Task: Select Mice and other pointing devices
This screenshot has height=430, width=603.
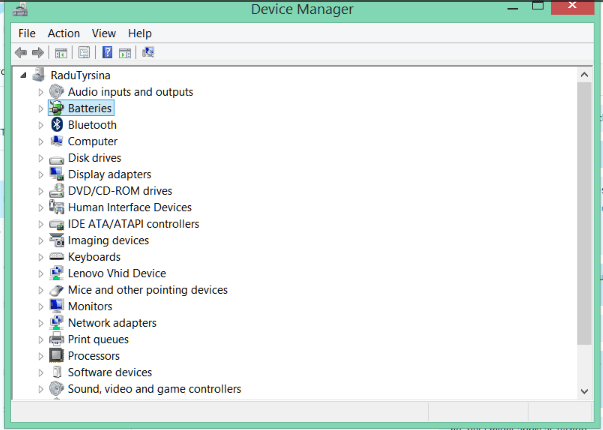Action: (148, 290)
